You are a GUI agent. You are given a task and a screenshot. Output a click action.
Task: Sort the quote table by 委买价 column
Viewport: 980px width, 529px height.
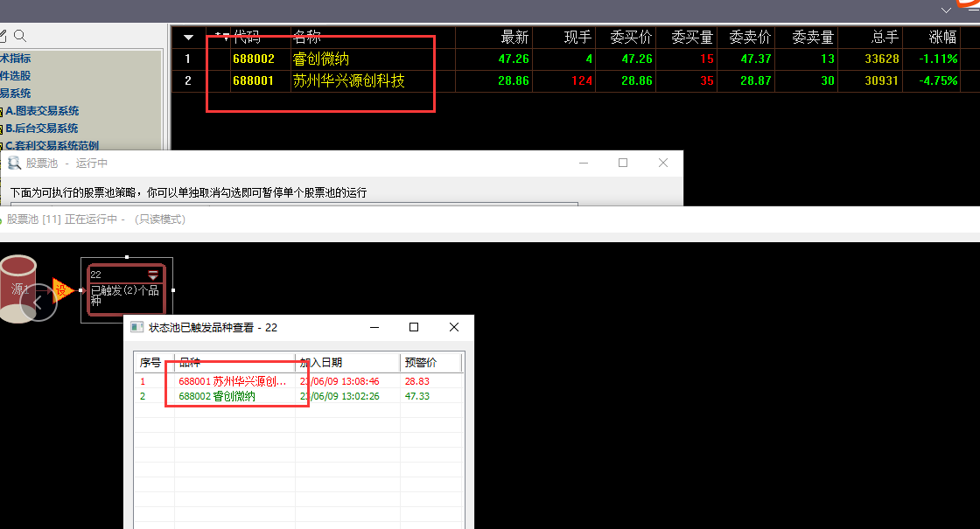point(631,38)
